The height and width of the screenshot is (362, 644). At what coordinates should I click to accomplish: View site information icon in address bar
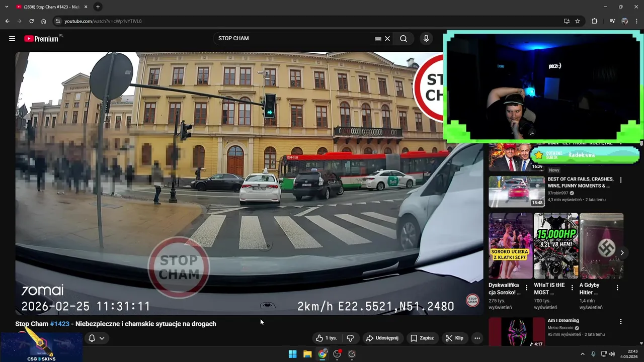pos(58,21)
